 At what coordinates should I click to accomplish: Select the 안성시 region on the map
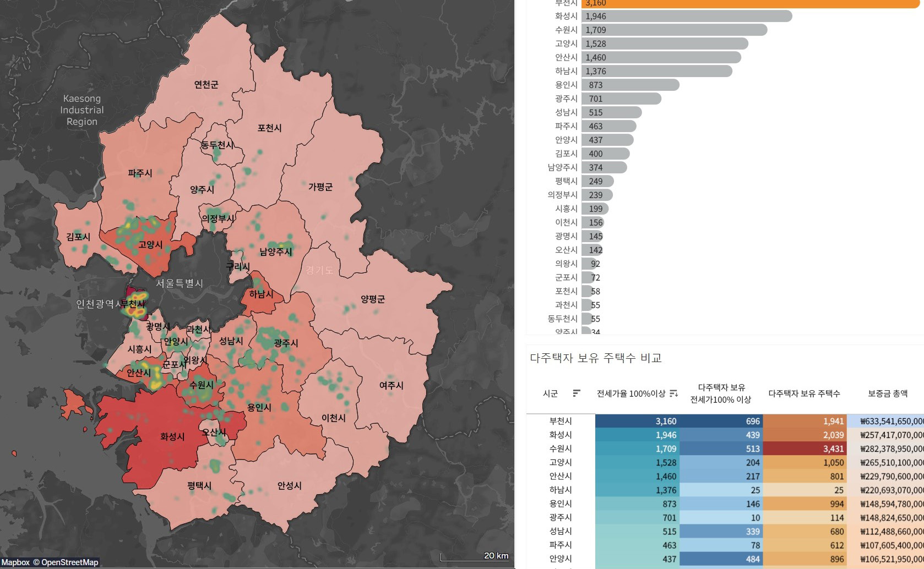pyautogui.click(x=289, y=485)
